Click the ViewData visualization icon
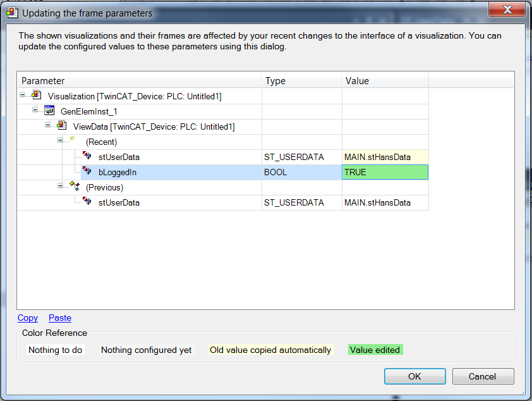 62,125
